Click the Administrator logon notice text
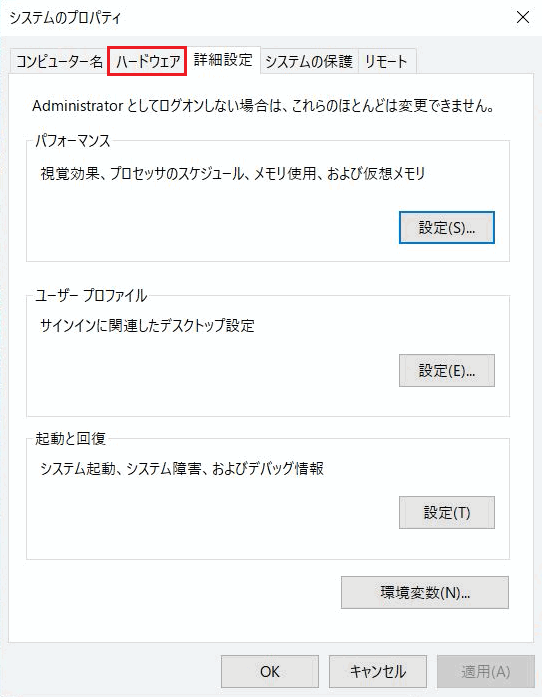542x697 pixels. 263,106
